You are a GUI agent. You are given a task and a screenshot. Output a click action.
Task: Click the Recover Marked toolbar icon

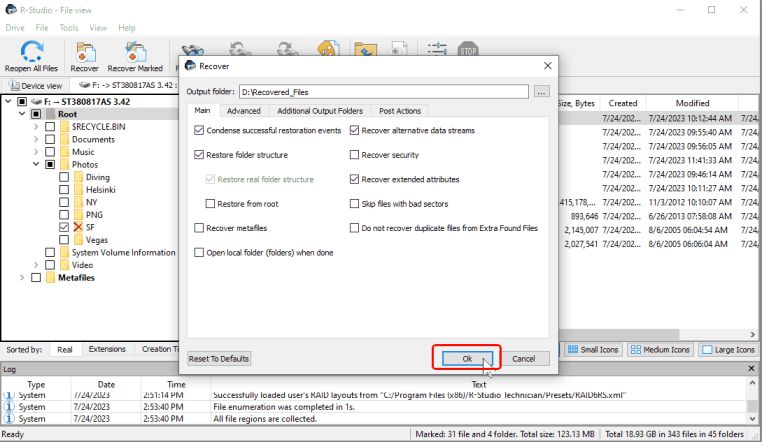point(135,52)
